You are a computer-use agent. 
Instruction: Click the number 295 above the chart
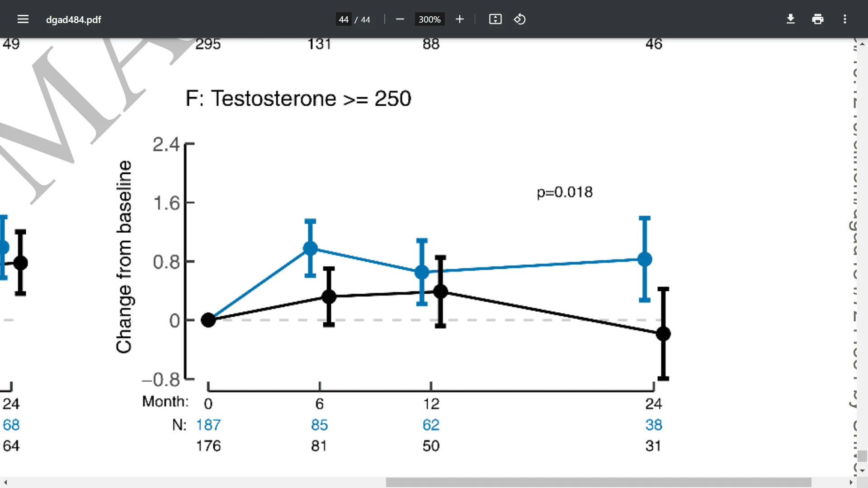point(208,44)
